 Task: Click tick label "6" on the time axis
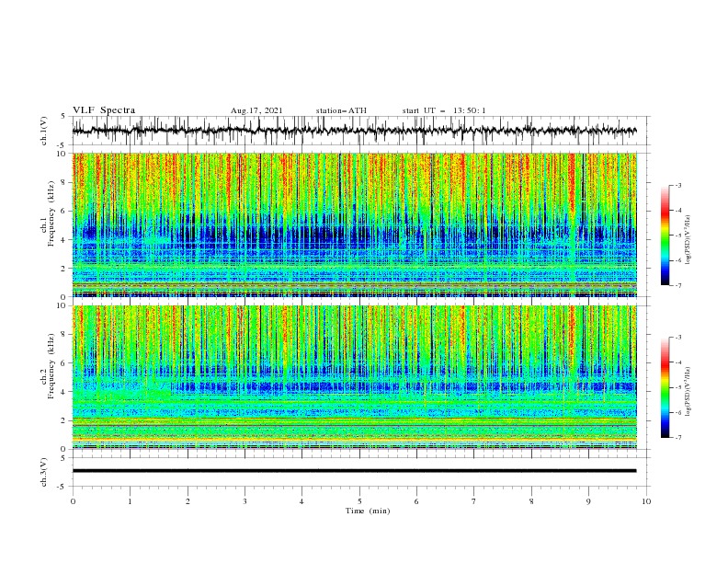[416, 501]
